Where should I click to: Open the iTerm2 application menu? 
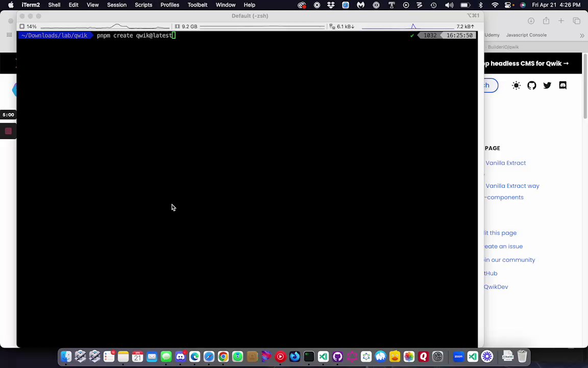(31, 5)
